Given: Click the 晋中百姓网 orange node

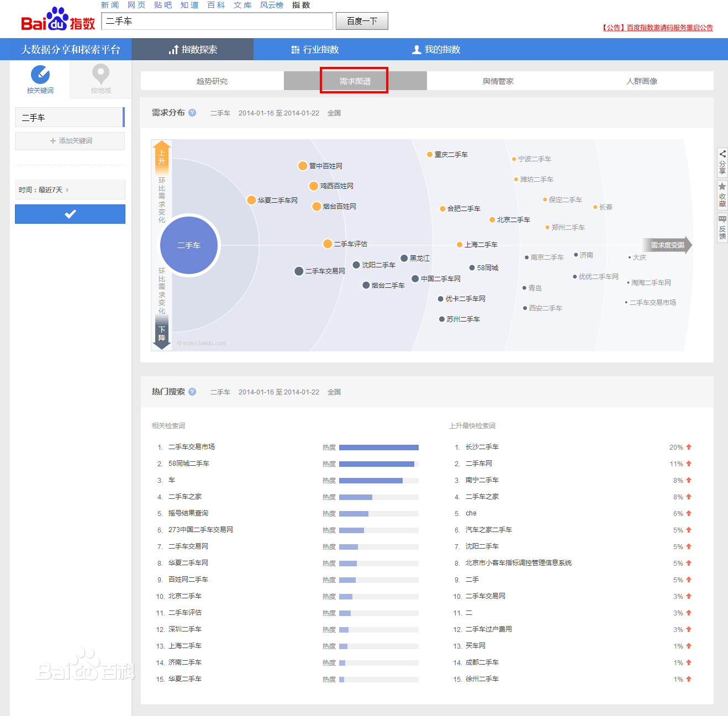Looking at the screenshot, I should coord(303,166).
